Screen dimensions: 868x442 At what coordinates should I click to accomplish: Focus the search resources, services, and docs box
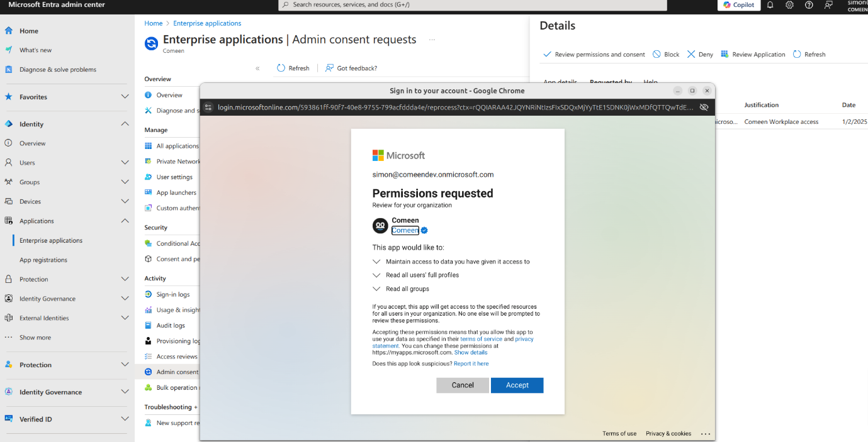[473, 5]
